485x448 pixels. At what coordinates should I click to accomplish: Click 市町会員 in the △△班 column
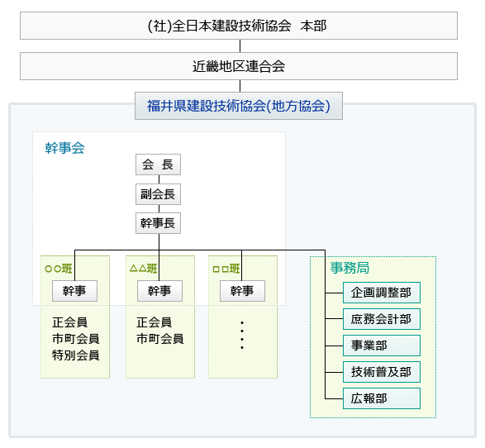coord(160,339)
